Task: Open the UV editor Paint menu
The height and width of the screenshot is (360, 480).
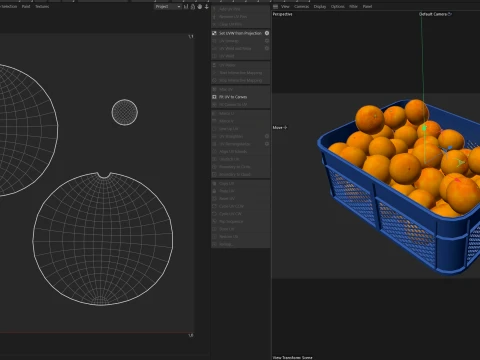Action: (26, 6)
